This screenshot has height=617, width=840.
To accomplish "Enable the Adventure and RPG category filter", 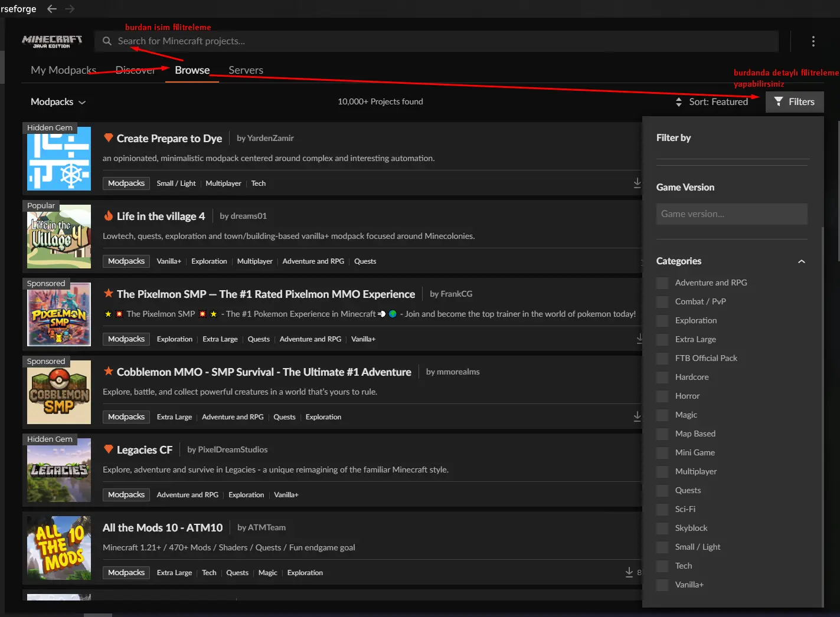I will click(662, 283).
